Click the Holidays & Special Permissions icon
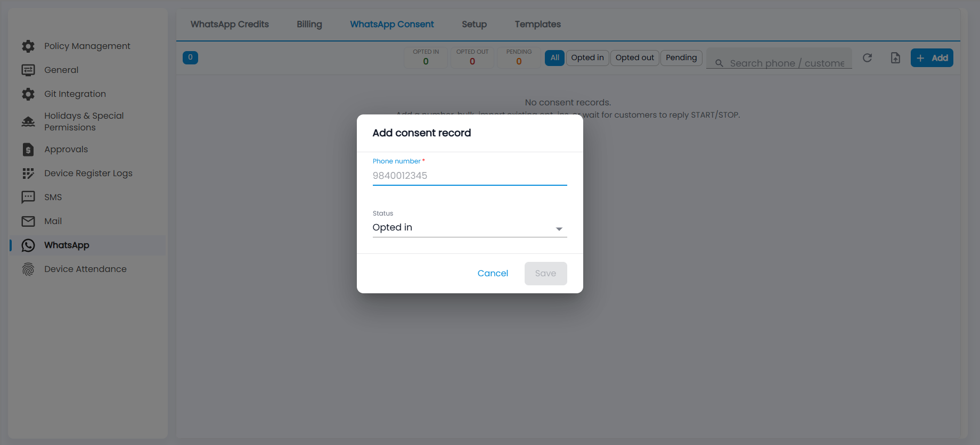 (x=28, y=122)
